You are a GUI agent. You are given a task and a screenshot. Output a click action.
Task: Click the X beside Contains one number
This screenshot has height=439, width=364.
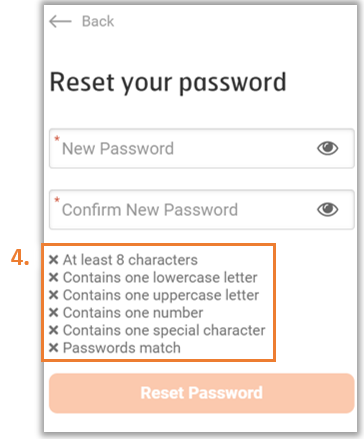click(54, 313)
